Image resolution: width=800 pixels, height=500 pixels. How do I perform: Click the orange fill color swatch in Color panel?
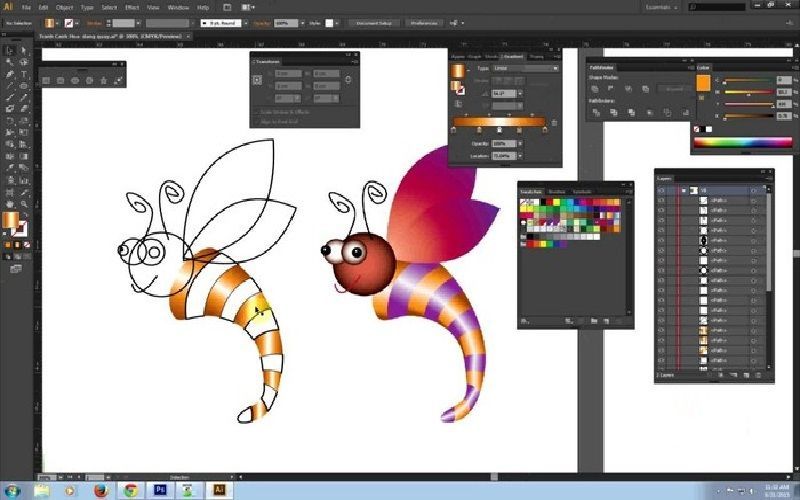(703, 83)
